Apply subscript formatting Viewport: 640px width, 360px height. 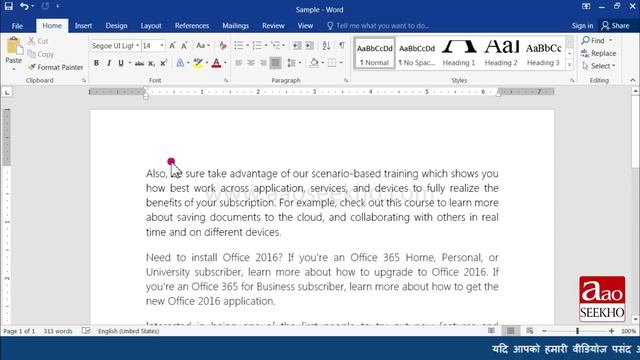tap(151, 63)
